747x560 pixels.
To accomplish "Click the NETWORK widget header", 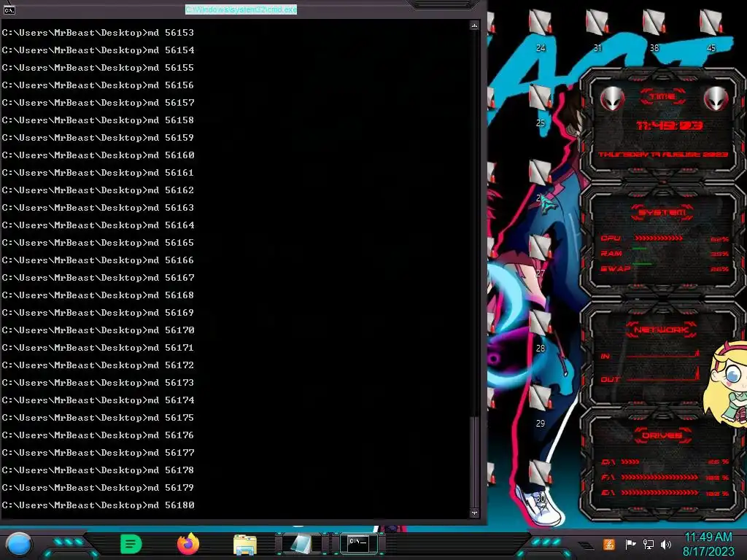I will coord(661,330).
